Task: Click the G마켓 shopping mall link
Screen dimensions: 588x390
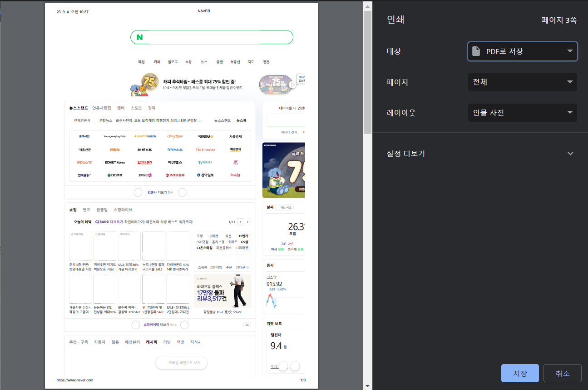Action: (214, 236)
